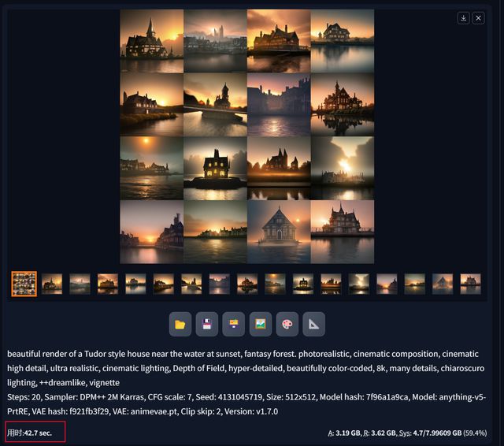
Task: Click the large image grid preview
Action: point(246,136)
